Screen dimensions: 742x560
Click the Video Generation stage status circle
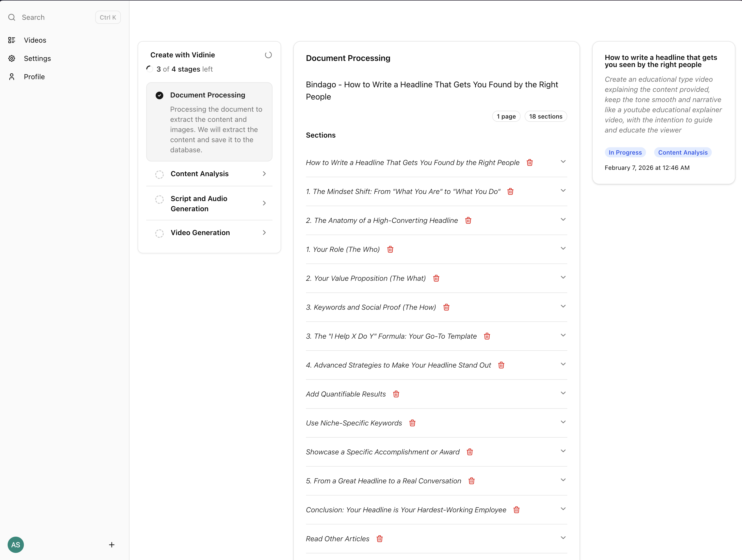coord(159,233)
